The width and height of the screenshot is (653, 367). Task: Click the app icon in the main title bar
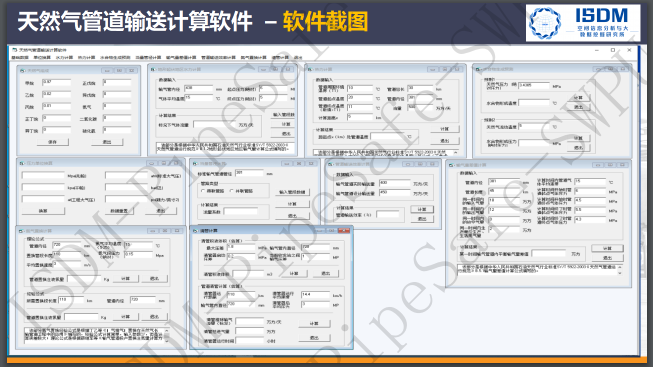coord(14,50)
